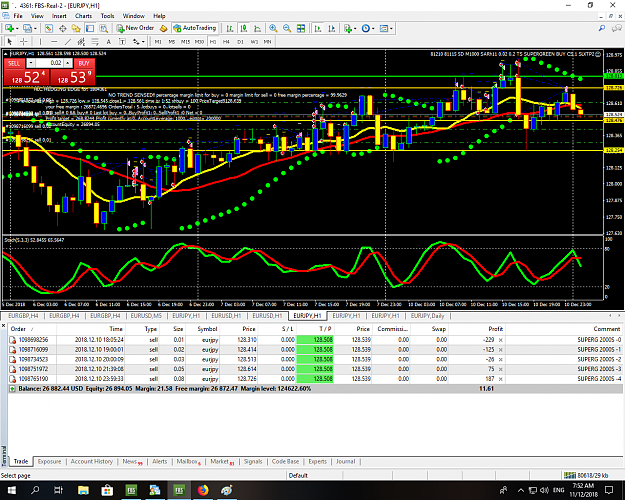
Task: Select the Crosshair tool
Action: [x=24, y=41]
